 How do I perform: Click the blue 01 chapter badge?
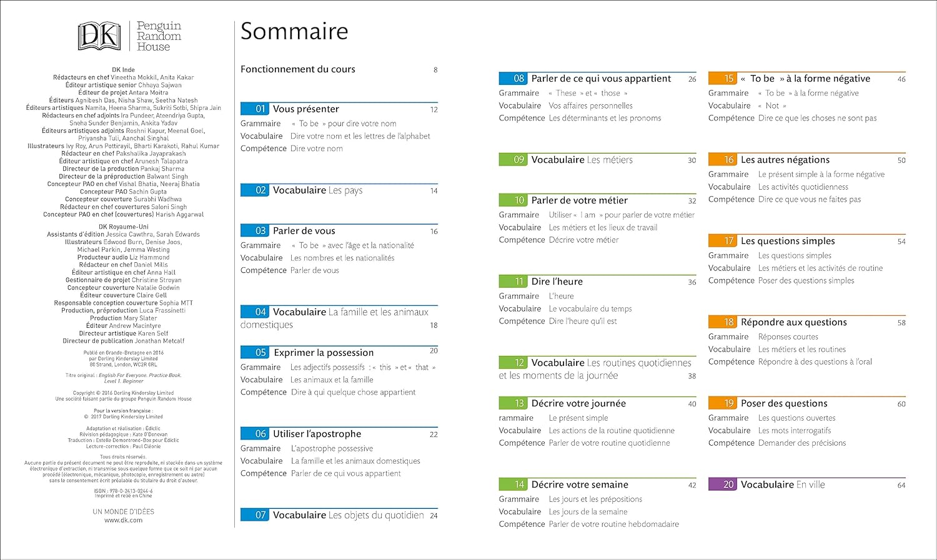point(254,109)
